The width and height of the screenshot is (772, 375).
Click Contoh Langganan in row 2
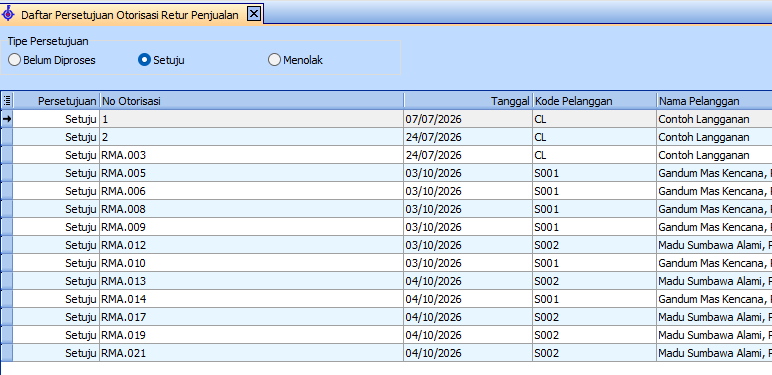714,137
